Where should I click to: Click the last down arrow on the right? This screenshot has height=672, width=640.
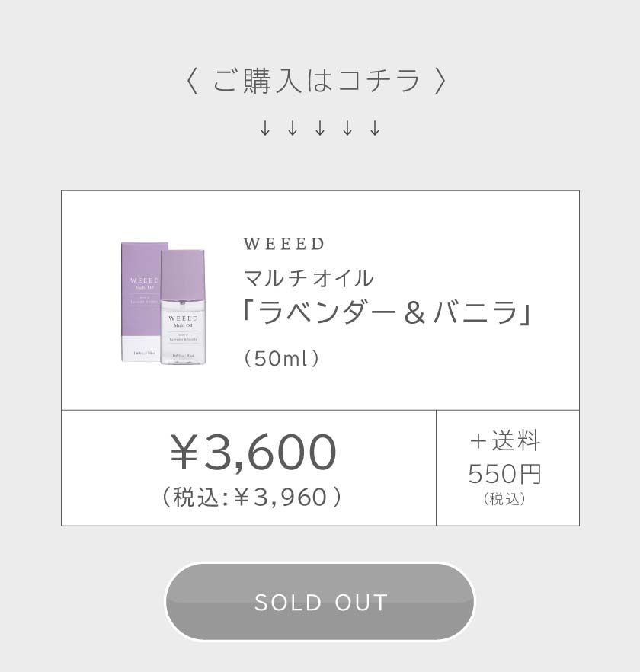375,129
